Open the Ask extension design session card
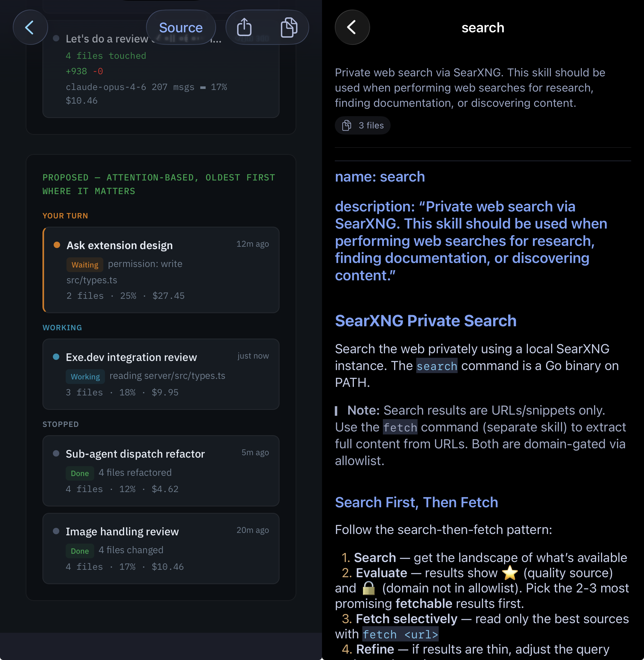This screenshot has width=644, height=660. click(x=161, y=270)
